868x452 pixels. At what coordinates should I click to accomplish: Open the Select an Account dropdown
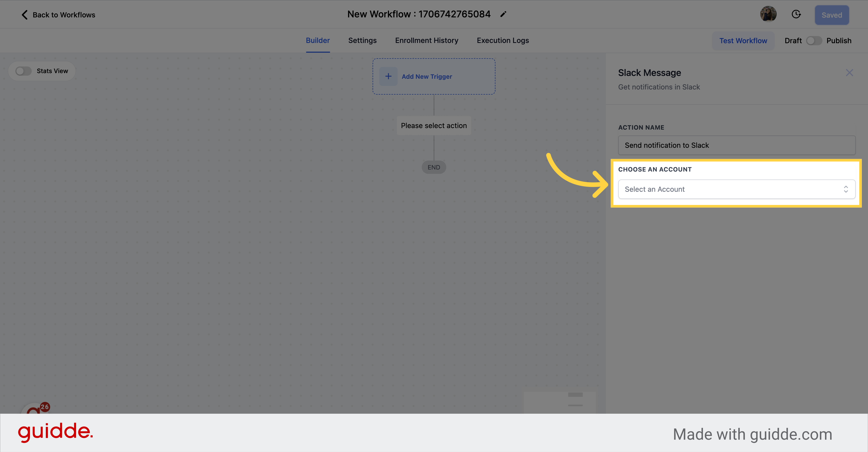pos(736,189)
